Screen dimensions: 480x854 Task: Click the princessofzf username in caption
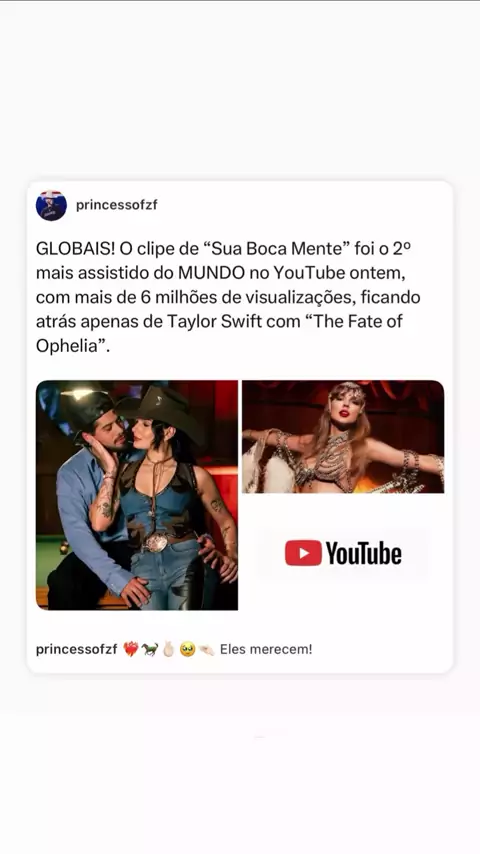[77, 650]
